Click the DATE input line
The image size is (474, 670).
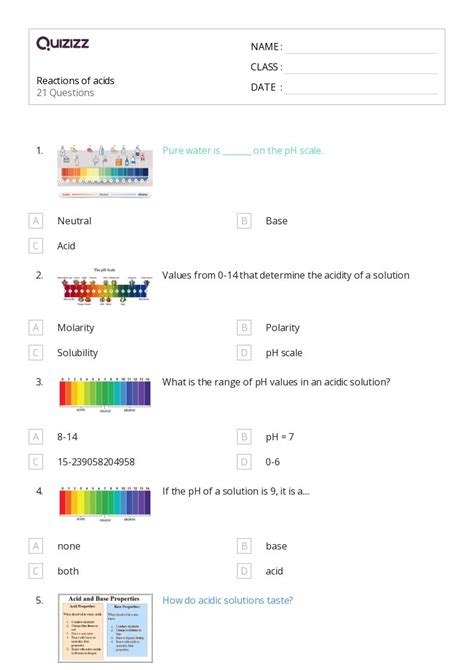point(361,87)
